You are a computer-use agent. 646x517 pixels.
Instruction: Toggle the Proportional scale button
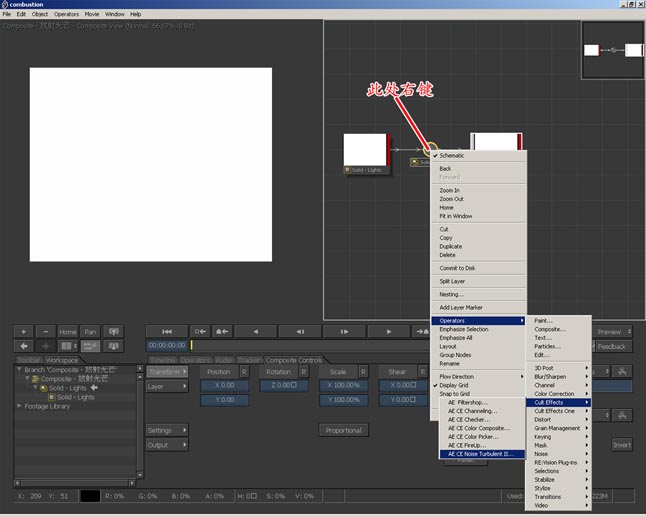(x=344, y=430)
